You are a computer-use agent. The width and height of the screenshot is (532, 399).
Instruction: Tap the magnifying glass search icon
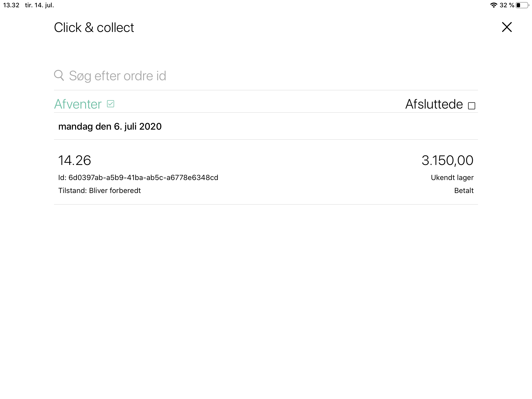pos(59,75)
